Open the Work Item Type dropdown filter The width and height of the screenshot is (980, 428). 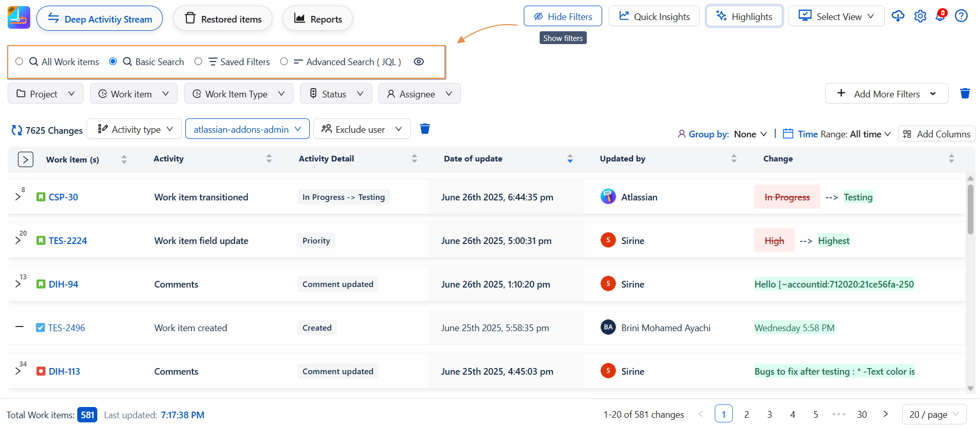[238, 94]
